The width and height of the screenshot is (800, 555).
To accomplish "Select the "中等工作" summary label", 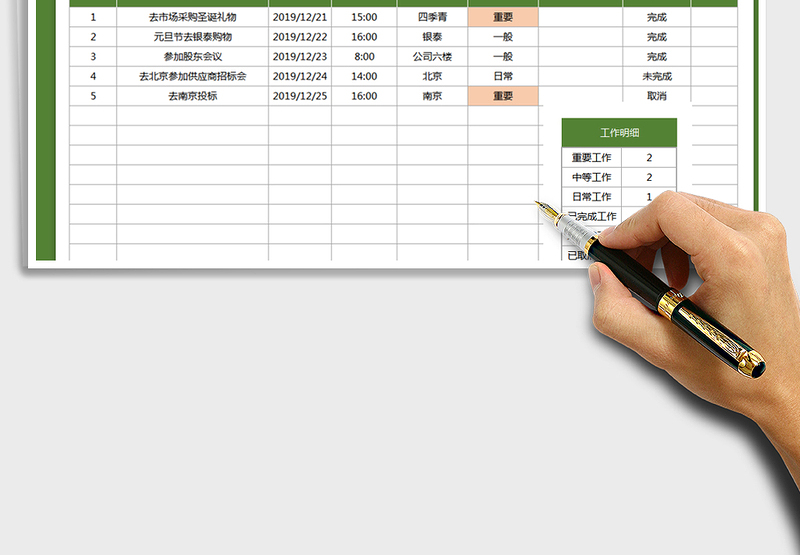I will point(591,177).
